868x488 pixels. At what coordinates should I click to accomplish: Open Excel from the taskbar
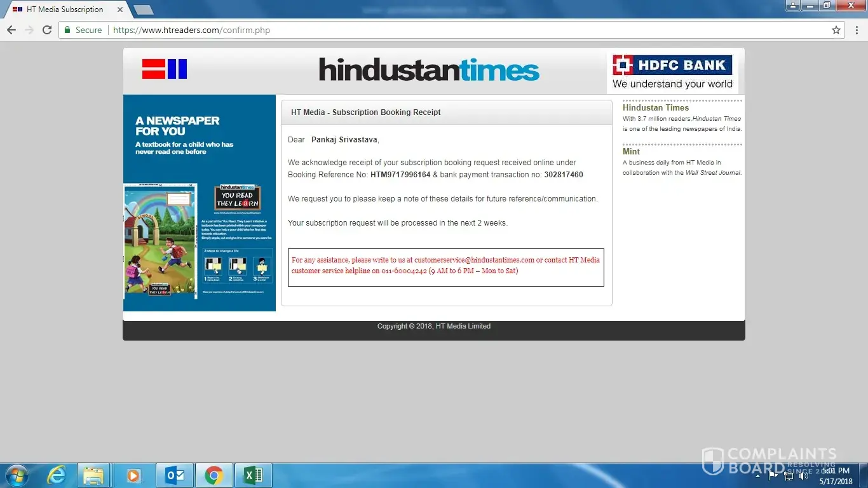point(254,475)
